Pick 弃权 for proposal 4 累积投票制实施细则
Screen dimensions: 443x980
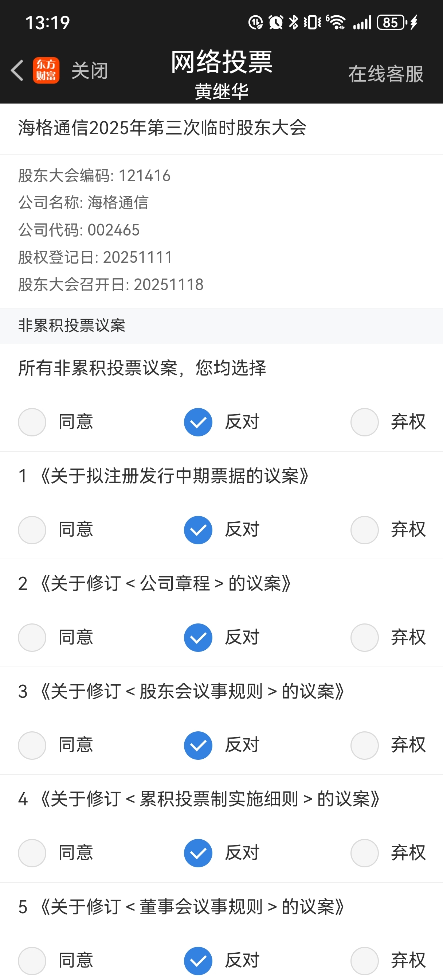[365, 852]
